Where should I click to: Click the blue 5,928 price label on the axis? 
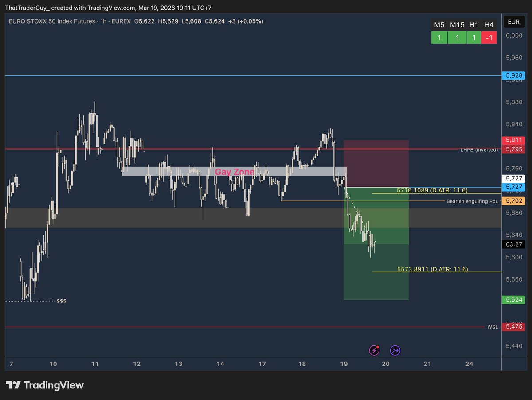[x=513, y=75]
